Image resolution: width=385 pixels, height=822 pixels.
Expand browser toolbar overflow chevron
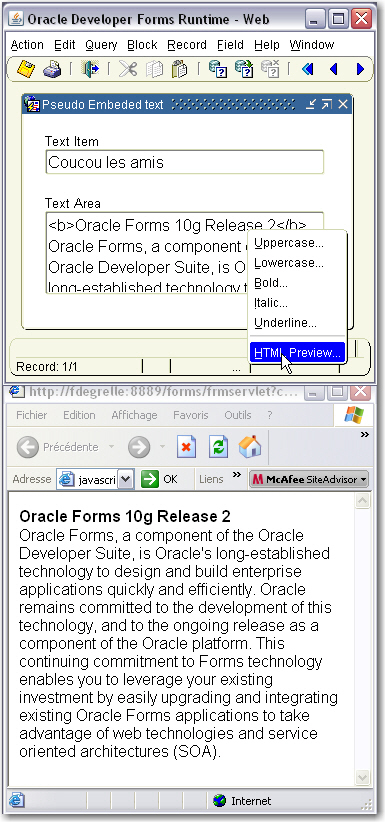pyautogui.click(x=365, y=435)
